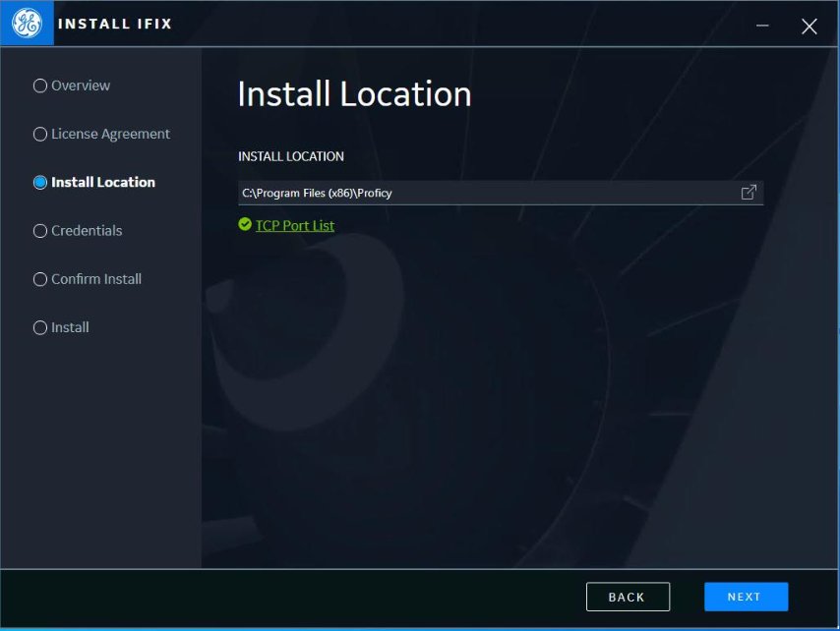Select the Install step radio button
This screenshot has height=631, width=840.
point(40,327)
